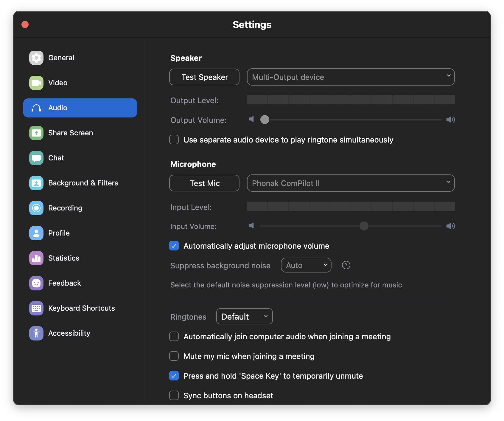Open the noise suppression help question mark
The width and height of the screenshot is (504, 421).
[x=346, y=265]
